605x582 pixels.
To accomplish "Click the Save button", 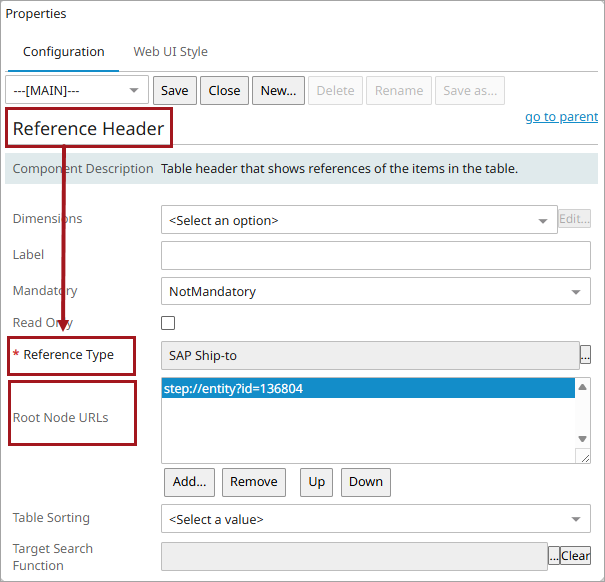I will tap(175, 90).
